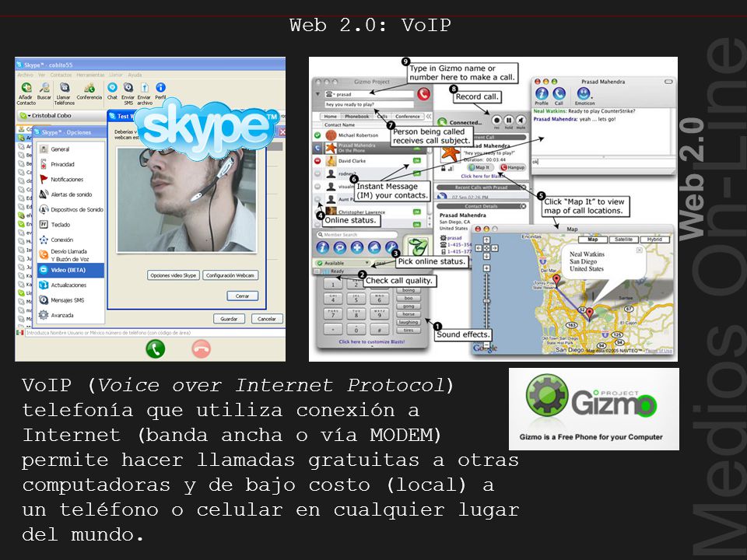Open Perfil from the Skype toolbar
The height and width of the screenshot is (560, 747).
pyautogui.click(x=160, y=91)
